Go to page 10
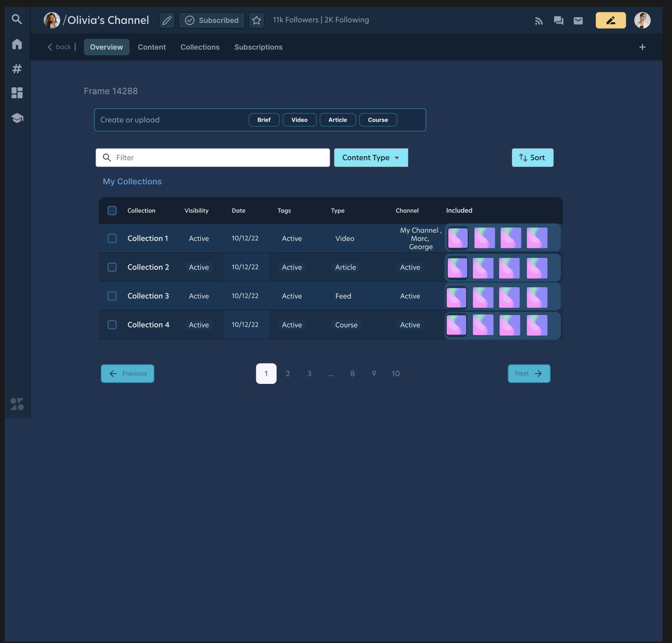Screen dimensions: 672x643 tap(396, 374)
